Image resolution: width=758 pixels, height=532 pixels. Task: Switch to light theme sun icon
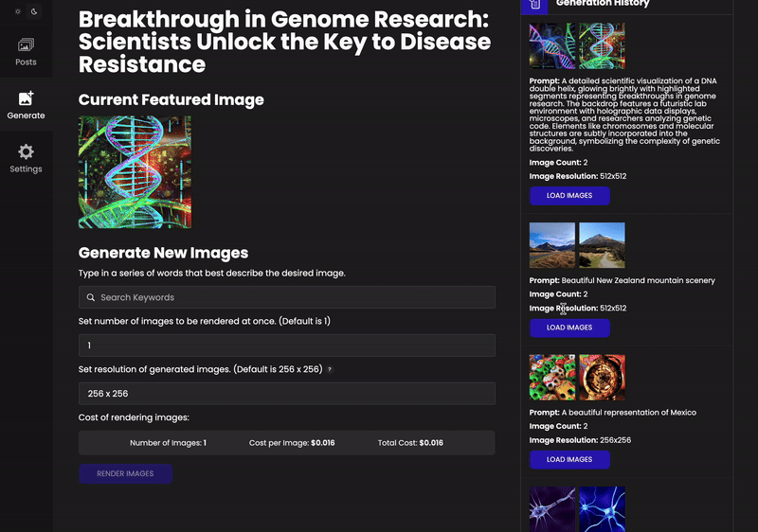[x=18, y=11]
